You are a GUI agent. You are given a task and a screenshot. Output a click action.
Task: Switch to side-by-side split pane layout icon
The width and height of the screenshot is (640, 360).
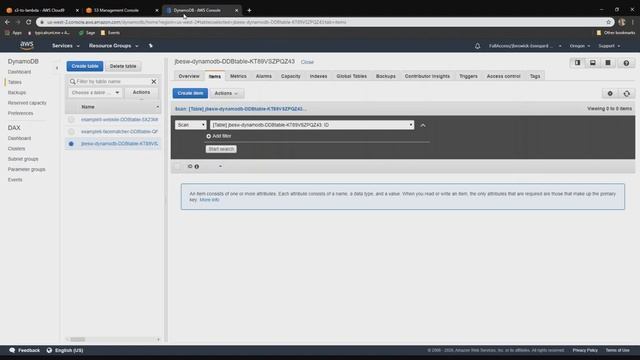click(x=577, y=63)
